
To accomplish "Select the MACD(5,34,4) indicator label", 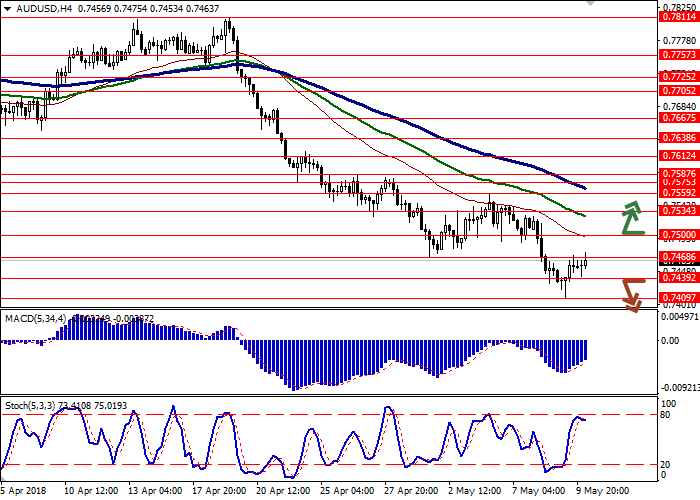I will click(34, 318).
